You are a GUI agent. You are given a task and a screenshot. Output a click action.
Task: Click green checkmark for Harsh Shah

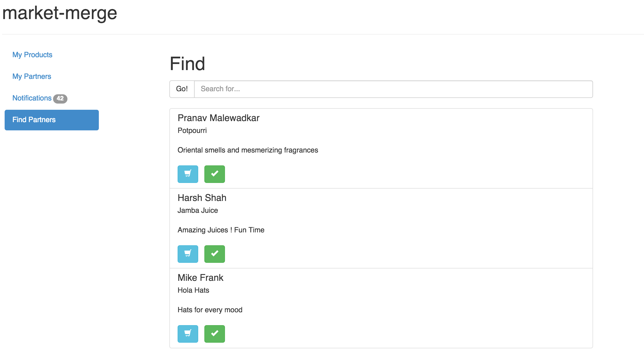(214, 254)
